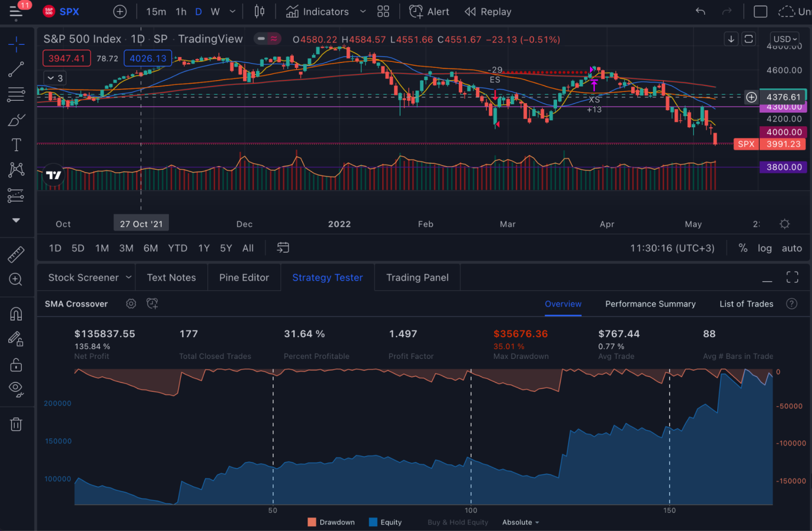Toggle the Drawdown series in legend
Screen dimensions: 812x531
click(x=331, y=522)
